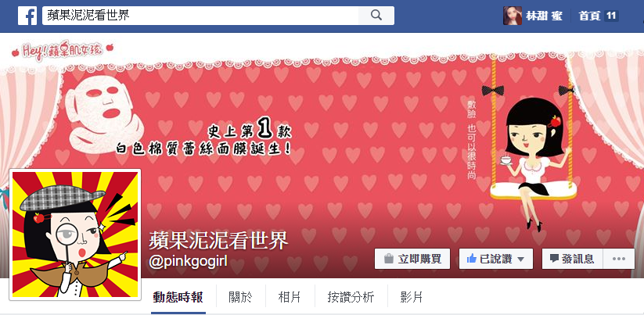Open the 關於 tab
Image resolution: width=644 pixels, height=315 pixels.
click(x=241, y=297)
